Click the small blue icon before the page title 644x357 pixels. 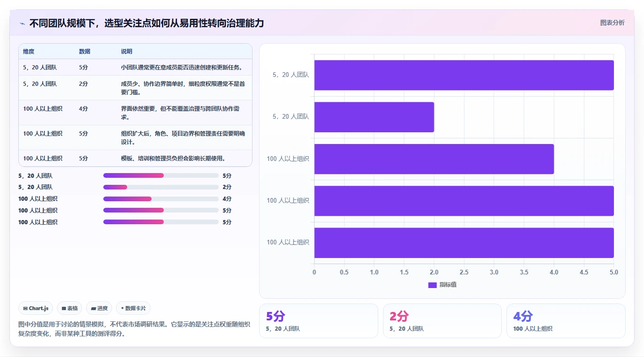point(22,23)
